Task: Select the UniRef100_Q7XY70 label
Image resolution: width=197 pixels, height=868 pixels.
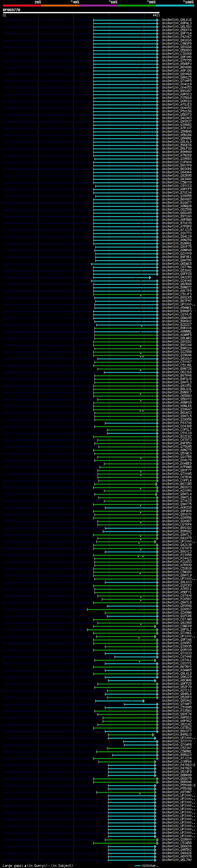Action: pyautogui.click(x=177, y=741)
